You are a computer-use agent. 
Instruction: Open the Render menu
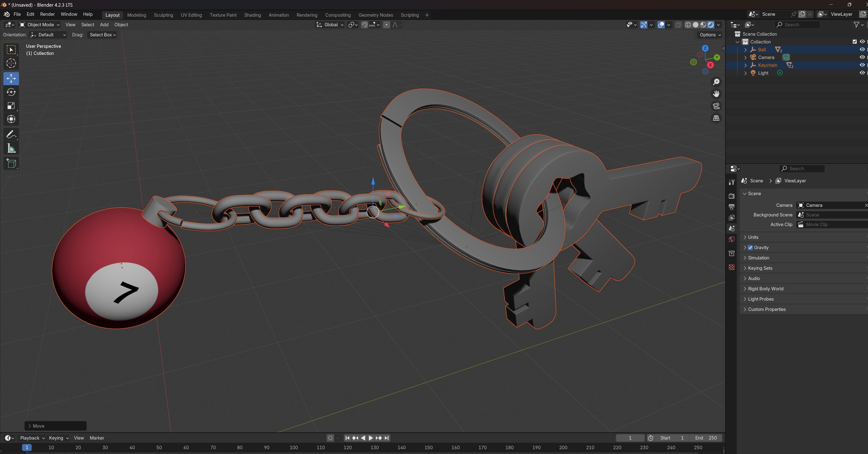47,14
